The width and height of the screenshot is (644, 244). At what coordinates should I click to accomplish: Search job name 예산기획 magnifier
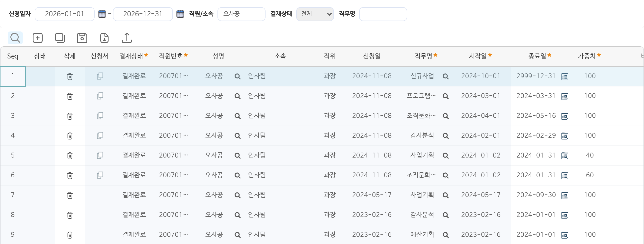tap(446, 235)
